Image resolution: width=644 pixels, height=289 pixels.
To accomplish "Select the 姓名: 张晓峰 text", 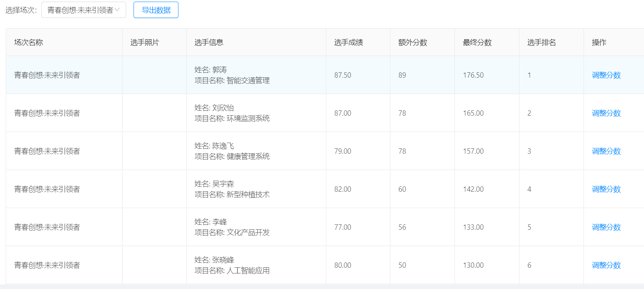I will point(214,260).
